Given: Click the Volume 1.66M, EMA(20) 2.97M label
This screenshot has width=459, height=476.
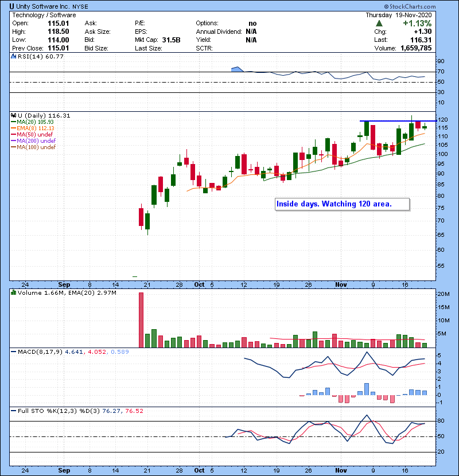Looking at the screenshot, I should click(x=67, y=293).
